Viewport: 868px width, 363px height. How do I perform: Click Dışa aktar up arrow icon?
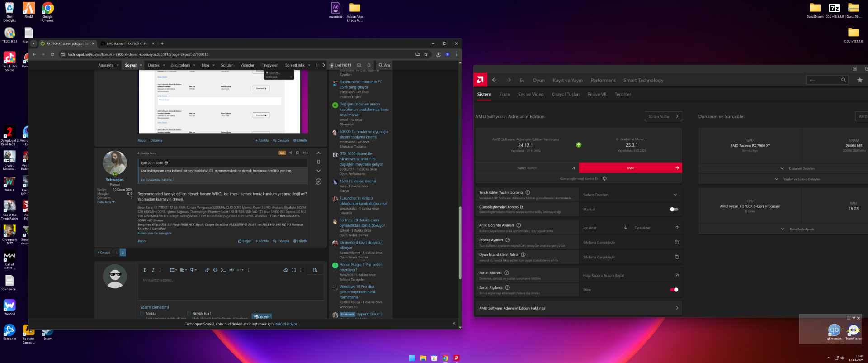[677, 228]
